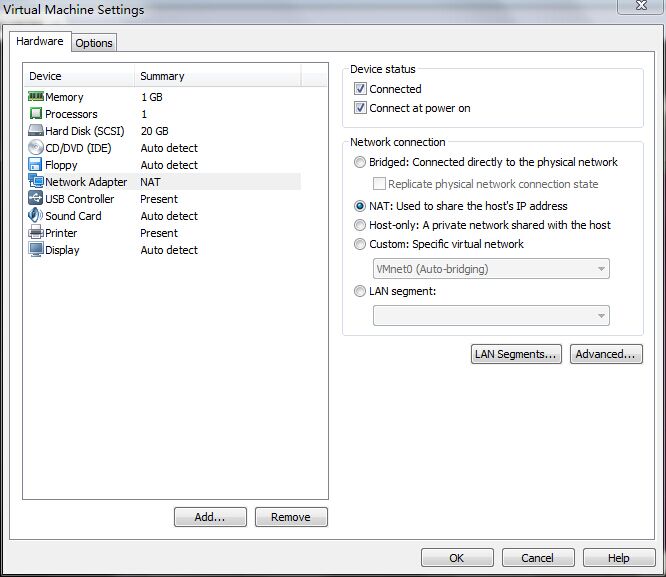Viewport: 666px width, 577px height.
Task: Select the Printer device label
Action: coord(61,233)
